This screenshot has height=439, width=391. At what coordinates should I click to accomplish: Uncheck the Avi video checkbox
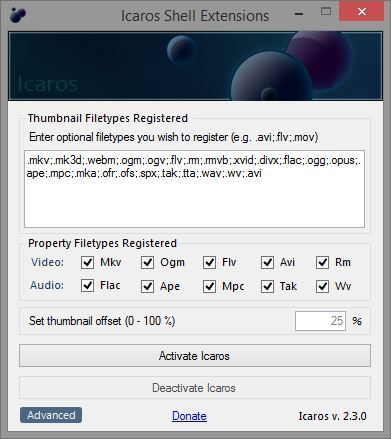point(267,263)
